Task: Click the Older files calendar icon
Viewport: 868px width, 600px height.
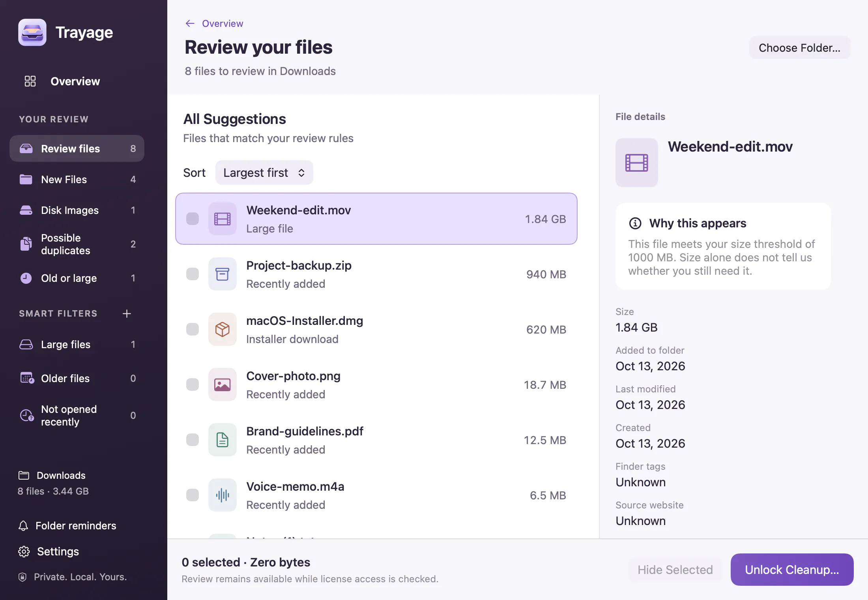Action: pyautogui.click(x=27, y=378)
